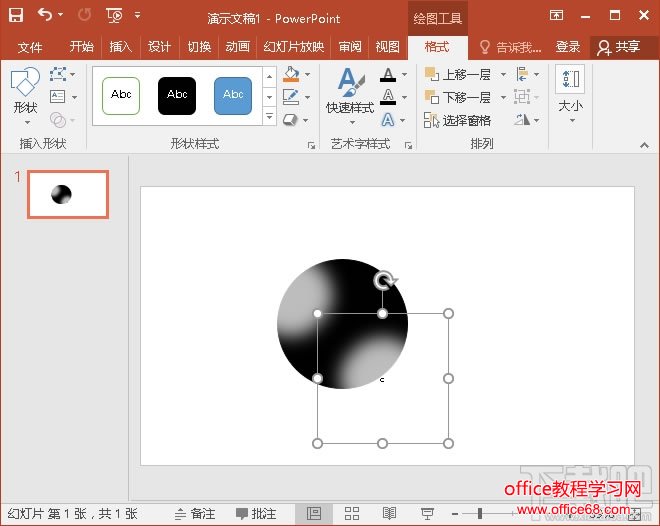Click the Undo arrow icon
Screen dimensions: 660x526
pyautogui.click(x=45, y=15)
